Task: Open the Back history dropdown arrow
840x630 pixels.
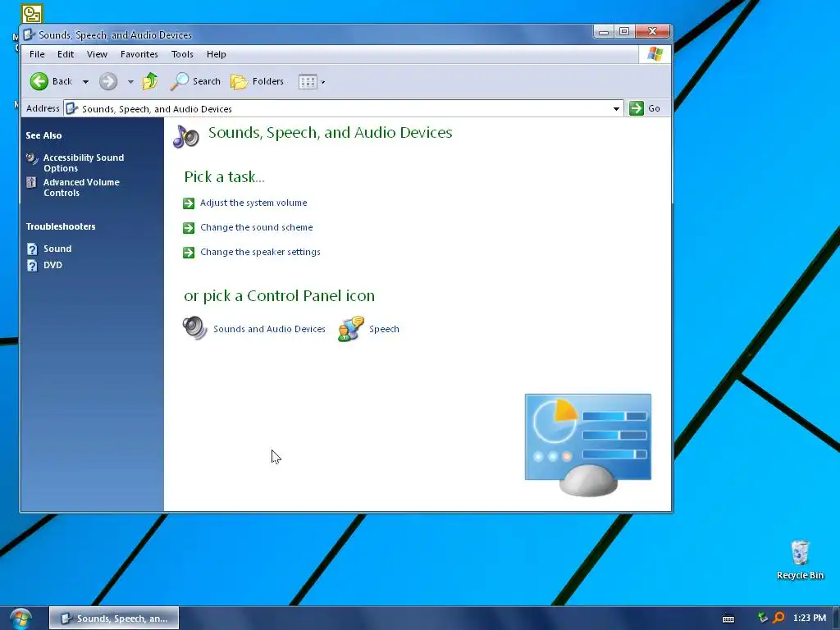Action: pyautogui.click(x=85, y=82)
